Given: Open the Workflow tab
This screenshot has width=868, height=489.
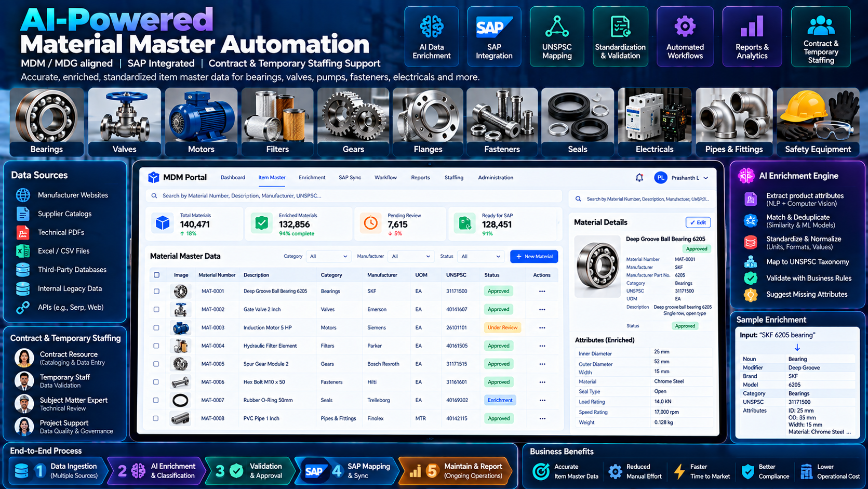Looking at the screenshot, I should coord(385,178).
